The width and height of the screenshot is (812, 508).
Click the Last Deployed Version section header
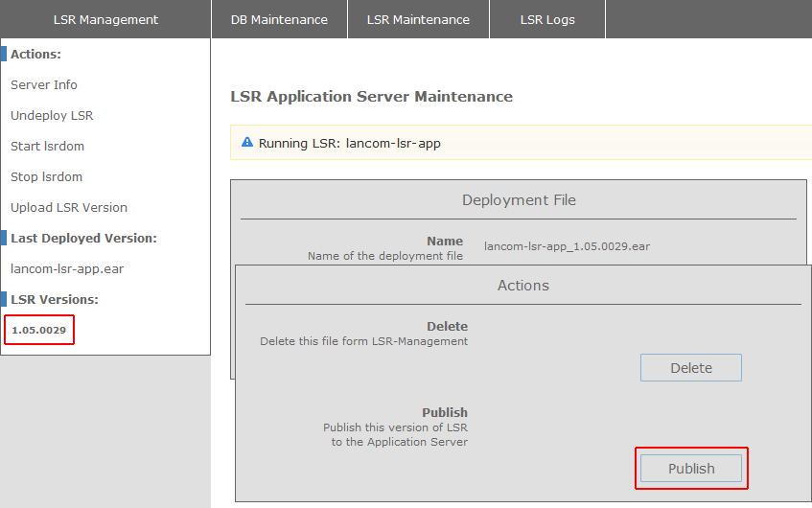(x=83, y=238)
